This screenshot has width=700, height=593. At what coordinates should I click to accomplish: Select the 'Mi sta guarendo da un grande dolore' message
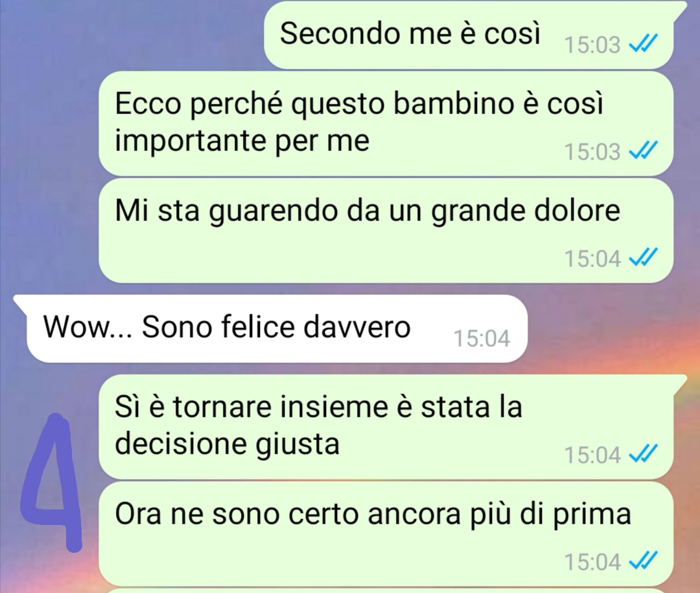[x=386, y=231]
